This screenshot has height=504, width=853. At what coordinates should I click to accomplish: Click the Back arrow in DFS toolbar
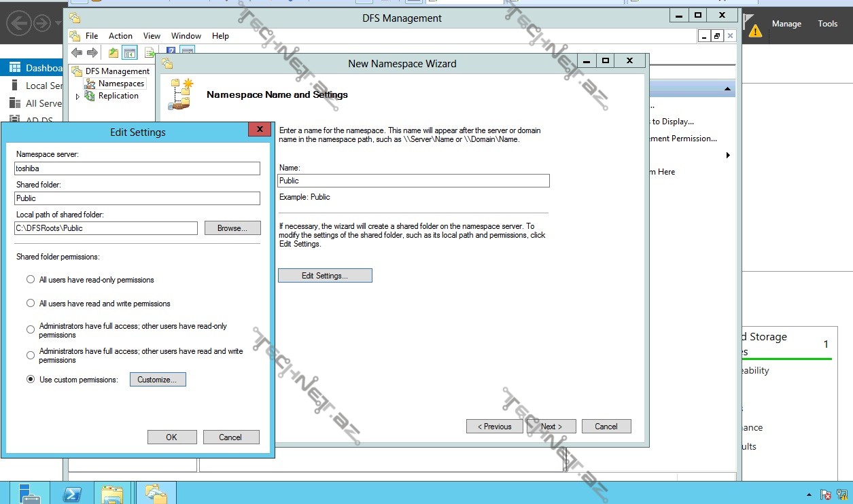(x=77, y=53)
